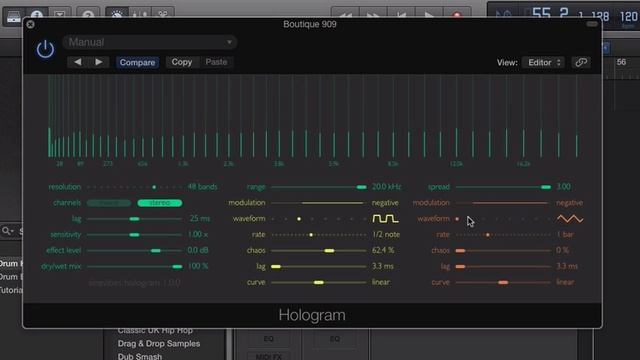Image resolution: width=640 pixels, height=360 pixels.
Task: Click bar 56 on the ruler
Action: 621,62
